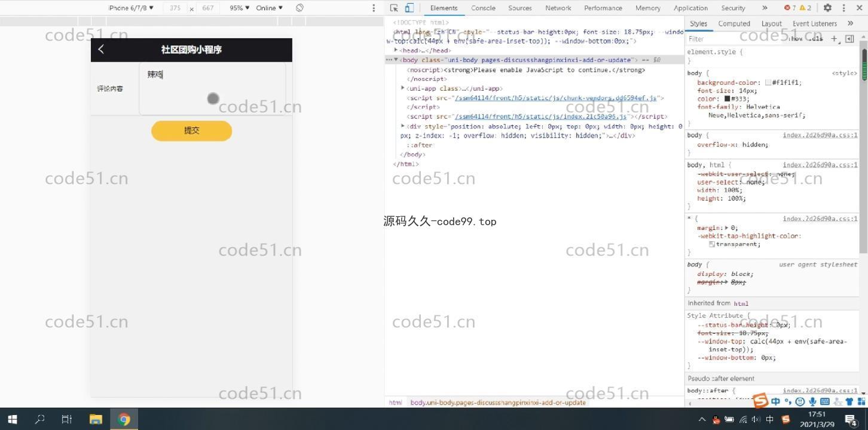Switch to the Computed styles tab
The width and height of the screenshot is (868, 430).
click(x=734, y=23)
